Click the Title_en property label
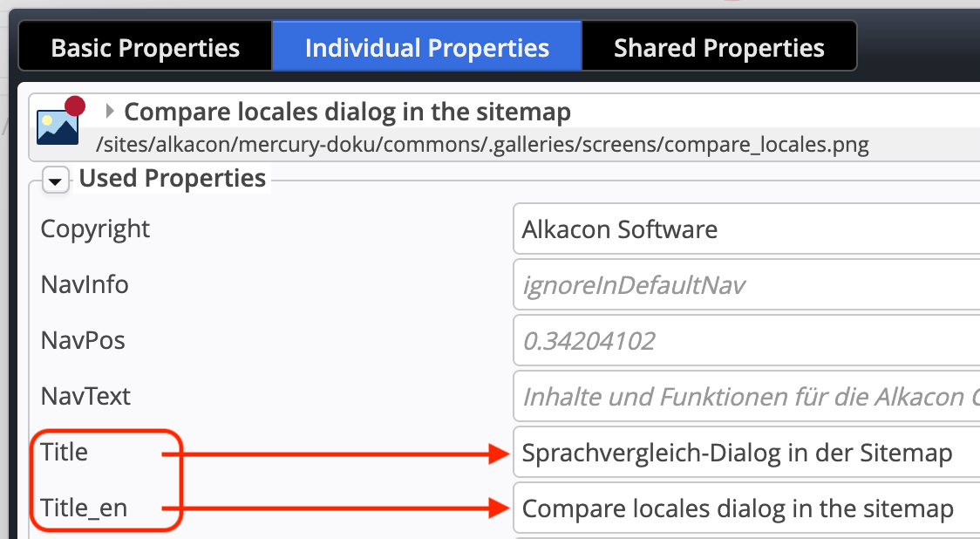Screen dimensions: 980x539 point(84,508)
